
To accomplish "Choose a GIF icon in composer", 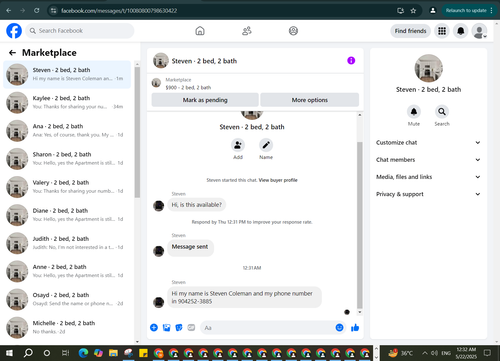I will point(191,328).
